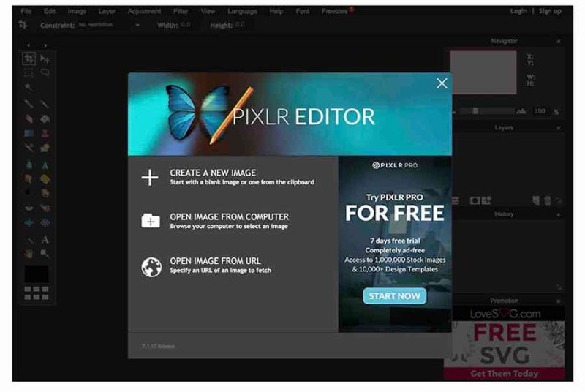Click the foreground color swatch
Viewport: 585px width, 392px height.
coord(37,274)
